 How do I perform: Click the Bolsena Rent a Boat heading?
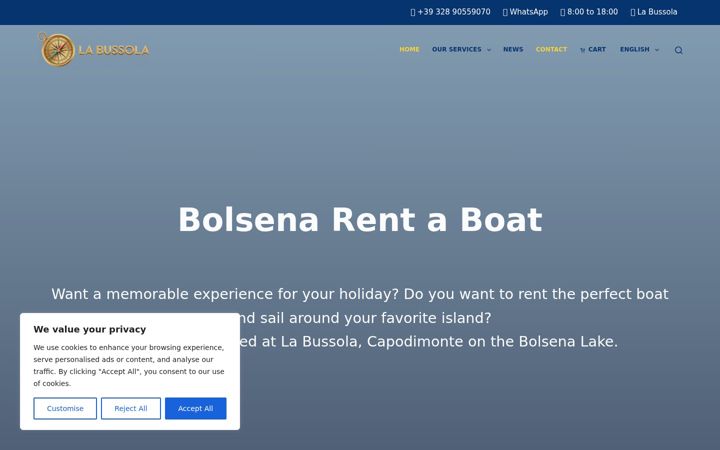(x=360, y=219)
